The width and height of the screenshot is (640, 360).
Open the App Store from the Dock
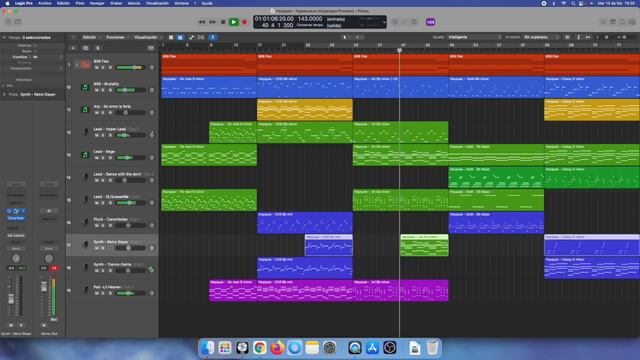pos(372,348)
